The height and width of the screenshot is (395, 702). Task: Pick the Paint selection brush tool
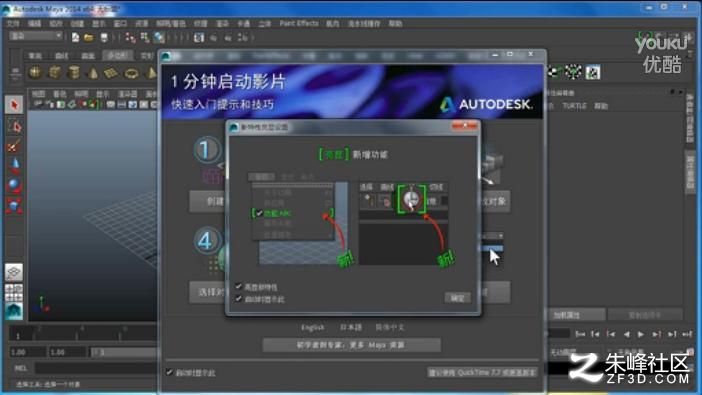click(x=14, y=146)
